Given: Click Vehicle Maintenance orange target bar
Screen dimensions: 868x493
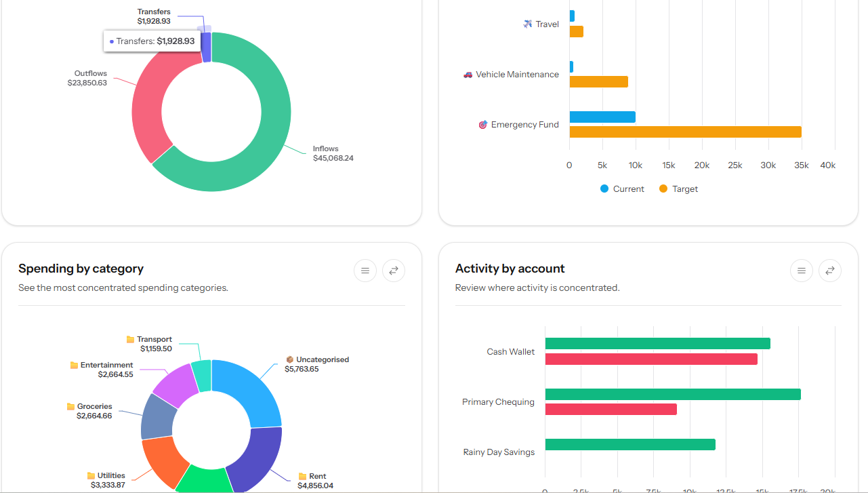Looking at the screenshot, I should 598,82.
